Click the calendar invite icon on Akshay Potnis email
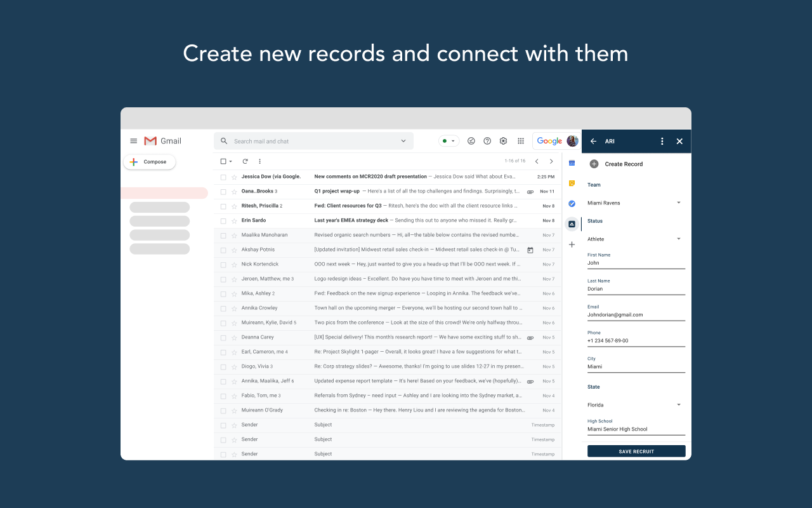Screen dimensions: 812x508 [x=530, y=250]
